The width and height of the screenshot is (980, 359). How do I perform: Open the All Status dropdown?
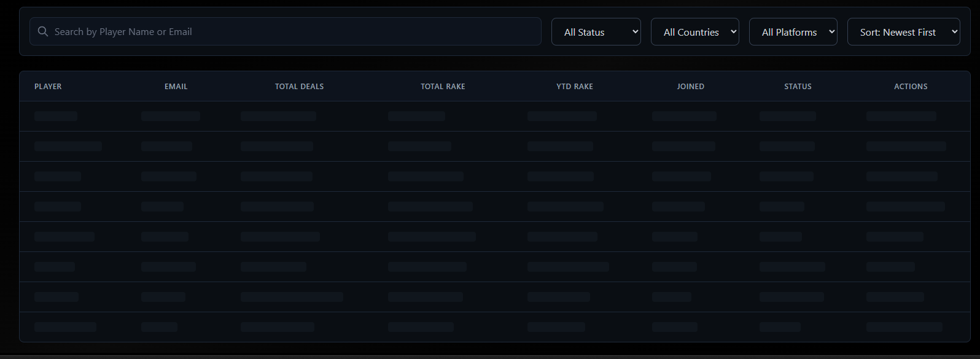click(x=596, y=31)
